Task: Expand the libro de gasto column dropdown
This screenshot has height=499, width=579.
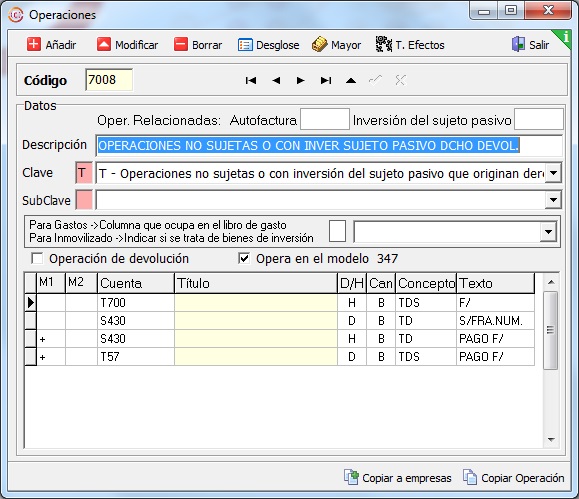Action: (x=548, y=232)
